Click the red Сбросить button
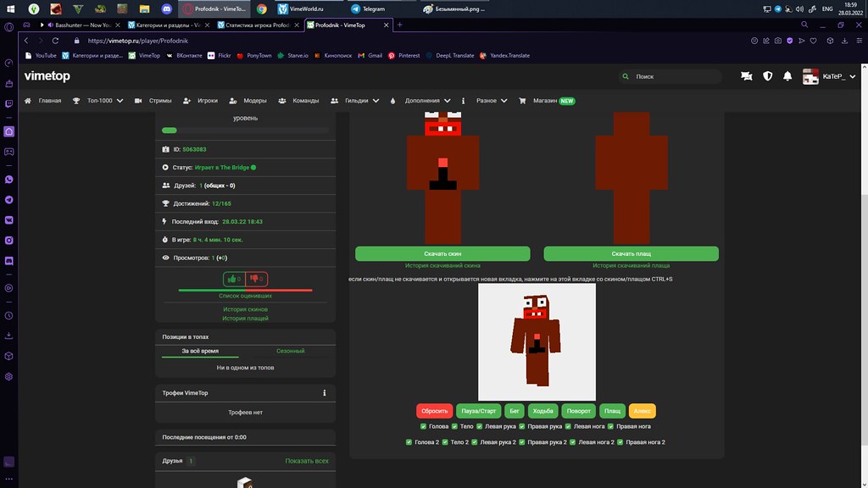The height and width of the screenshot is (488, 868). [434, 411]
